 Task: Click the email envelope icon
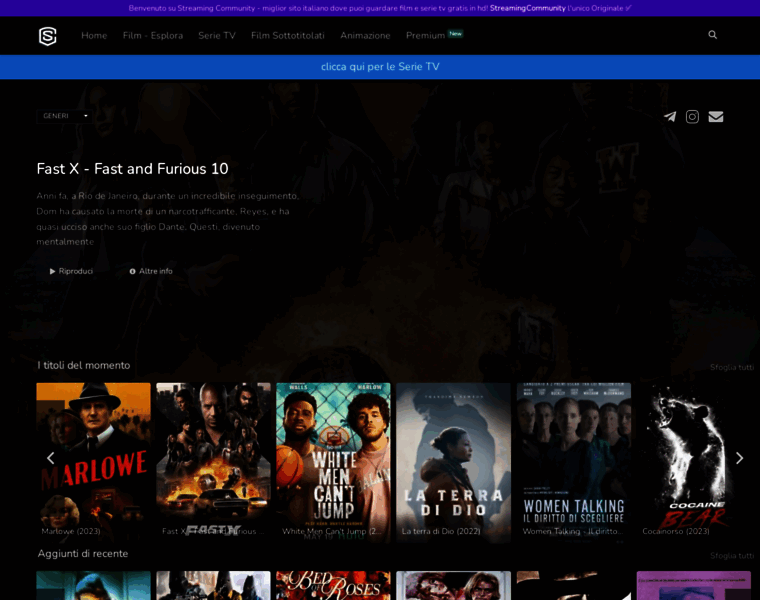(715, 117)
